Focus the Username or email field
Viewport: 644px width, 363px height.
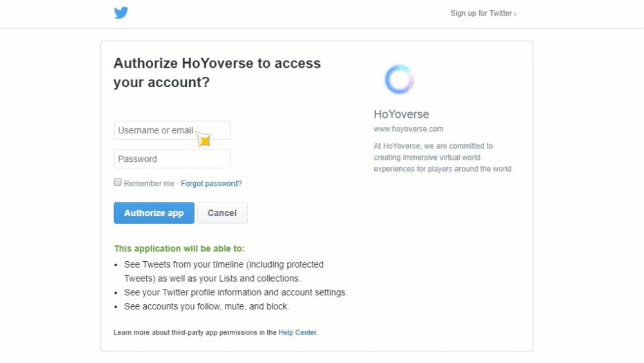pos(172,130)
